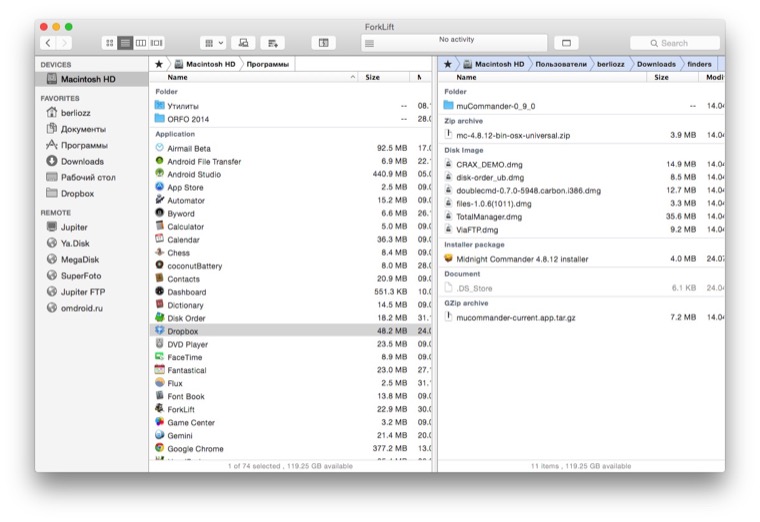Select App Store application

290,188
